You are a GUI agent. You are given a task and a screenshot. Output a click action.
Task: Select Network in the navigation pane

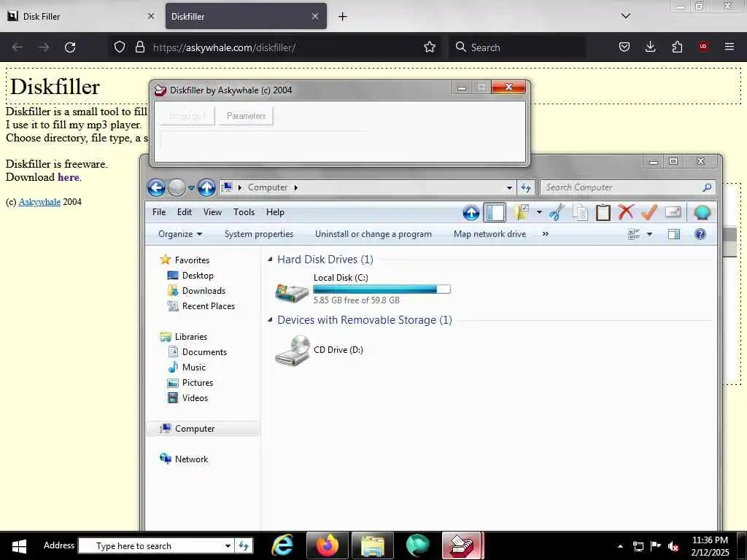pyautogui.click(x=192, y=459)
